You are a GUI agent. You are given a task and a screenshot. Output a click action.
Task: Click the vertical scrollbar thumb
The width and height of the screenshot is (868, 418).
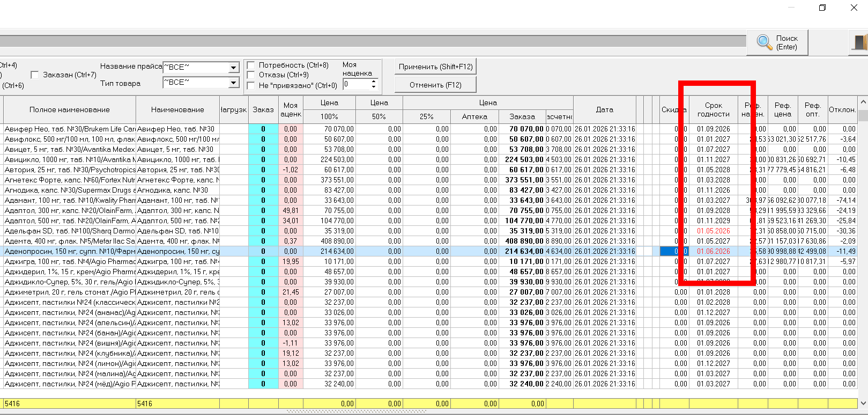[863, 116]
